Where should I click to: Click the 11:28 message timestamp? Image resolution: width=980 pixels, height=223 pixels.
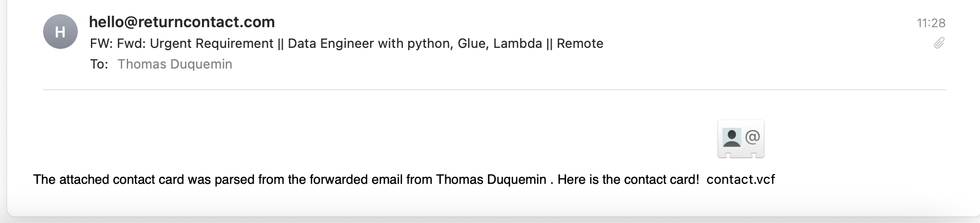pyautogui.click(x=931, y=23)
